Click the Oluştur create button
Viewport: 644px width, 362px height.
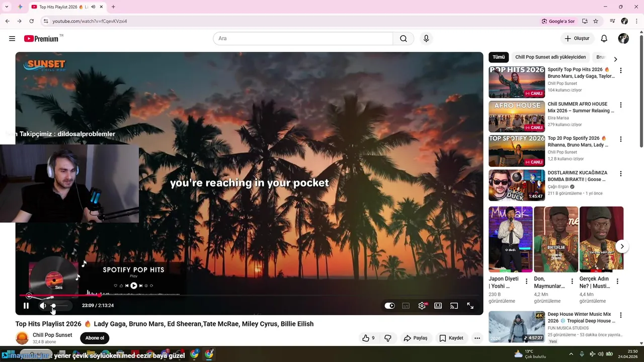[577, 39]
